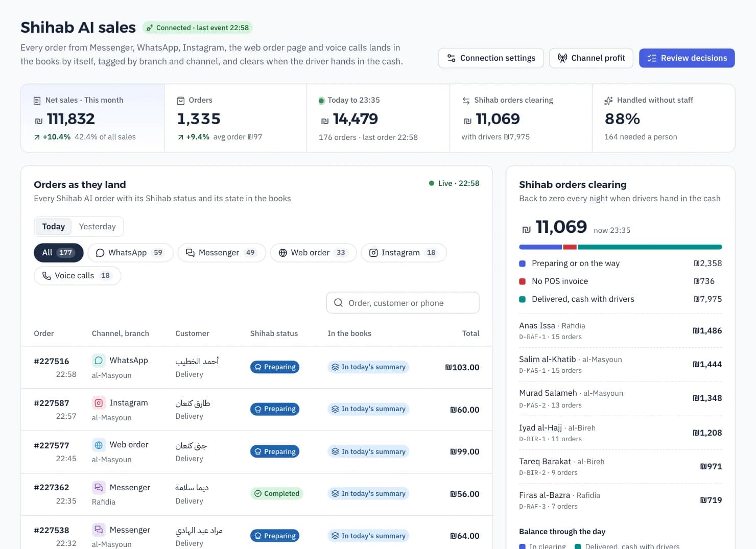The width and height of the screenshot is (756, 549).
Task: Click the green live dot beside Today to 23:35
Action: [x=321, y=101]
